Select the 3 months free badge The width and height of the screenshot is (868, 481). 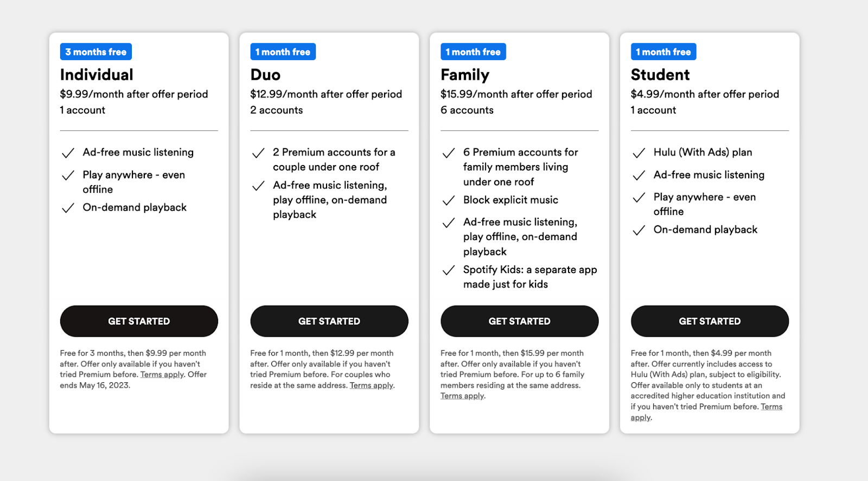coord(95,51)
